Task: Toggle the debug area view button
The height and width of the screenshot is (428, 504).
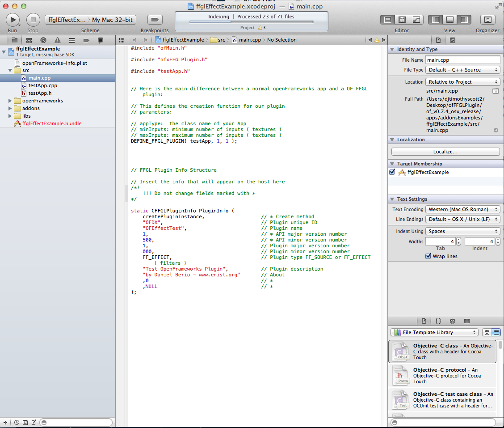Action: (450, 20)
